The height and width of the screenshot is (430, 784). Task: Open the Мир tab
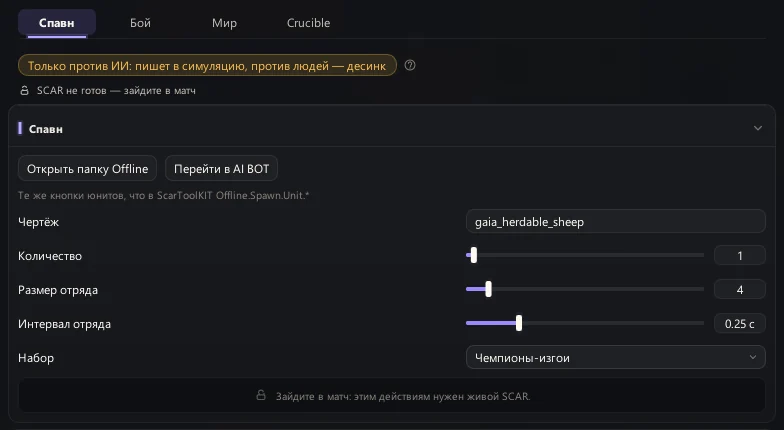point(224,23)
